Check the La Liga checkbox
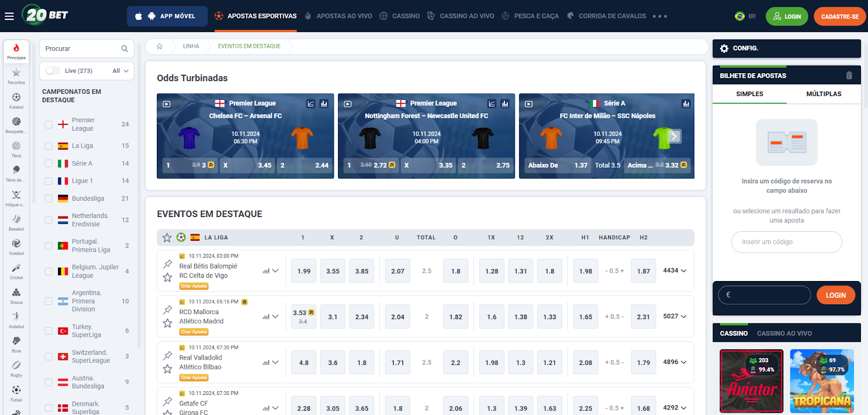The width and height of the screenshot is (868, 415). 48,146
